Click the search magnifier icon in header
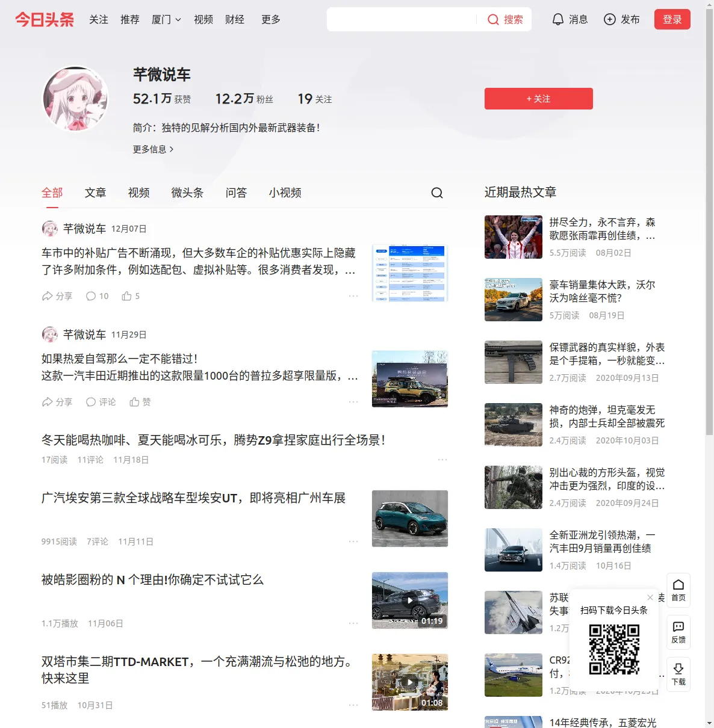This screenshot has width=714, height=728. coord(493,20)
